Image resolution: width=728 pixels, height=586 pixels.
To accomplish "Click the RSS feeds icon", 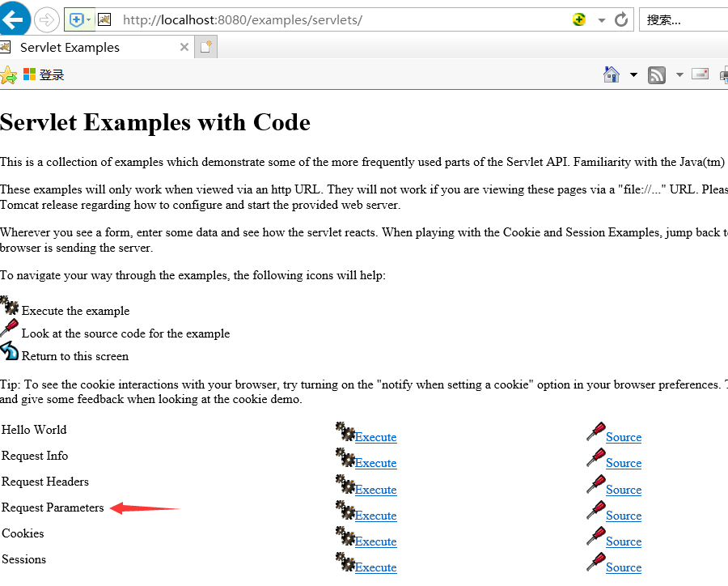I will point(657,74).
